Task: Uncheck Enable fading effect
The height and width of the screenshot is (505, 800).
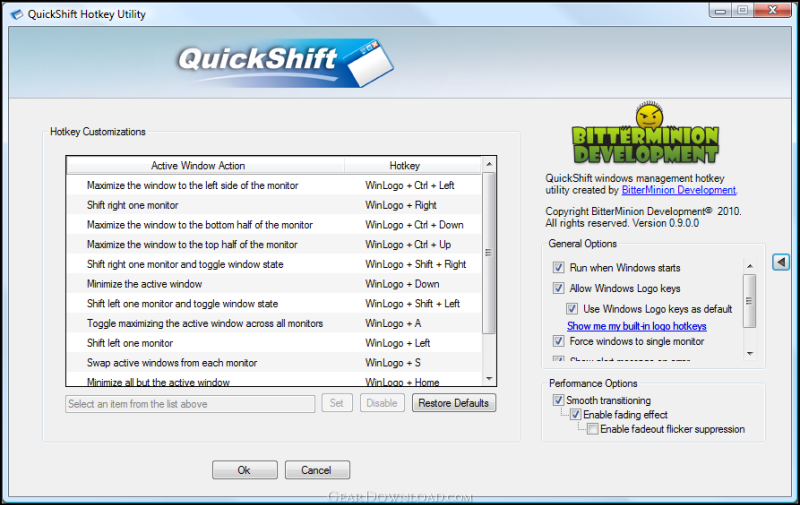Action: coord(576,414)
